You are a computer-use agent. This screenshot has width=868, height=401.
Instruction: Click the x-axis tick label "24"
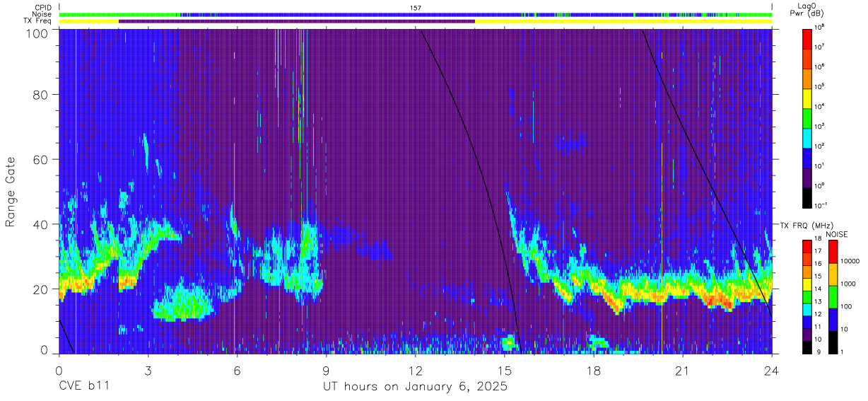(772, 371)
